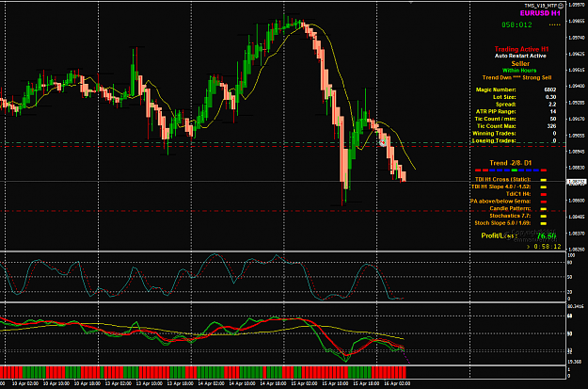Click the trade entry marker on the chart
Image resolution: width=588 pixels, height=389 pixels.
pos(383,142)
